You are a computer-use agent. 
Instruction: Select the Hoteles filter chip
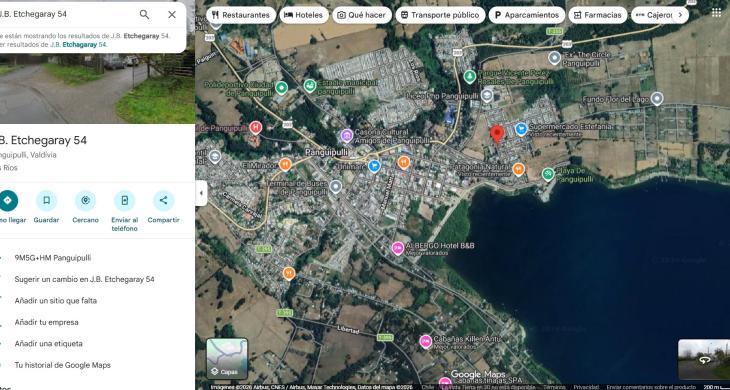click(x=304, y=15)
